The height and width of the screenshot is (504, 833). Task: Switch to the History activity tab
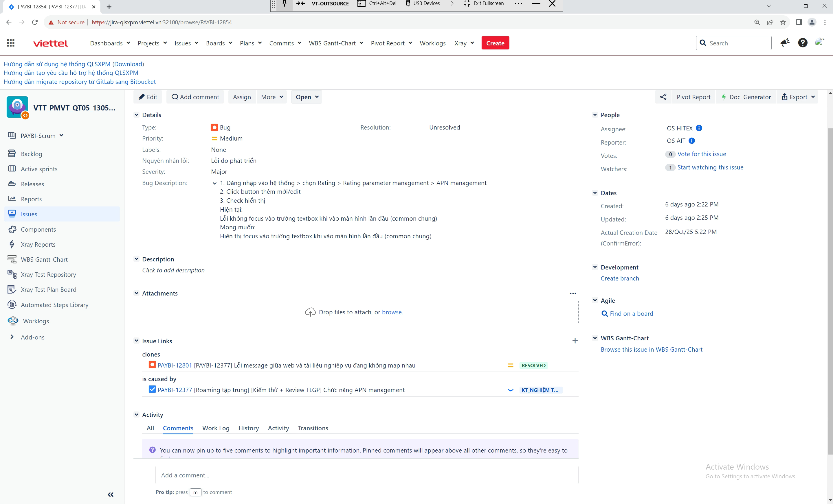pos(248,428)
